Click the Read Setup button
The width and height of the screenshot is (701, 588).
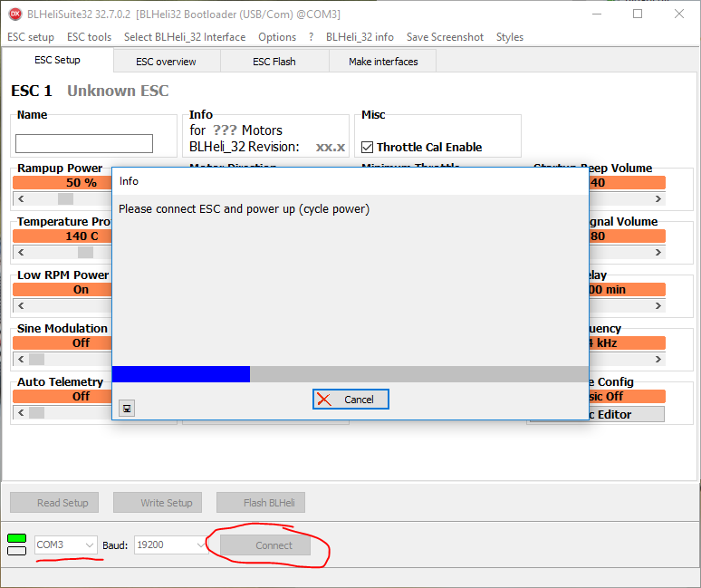click(54, 503)
